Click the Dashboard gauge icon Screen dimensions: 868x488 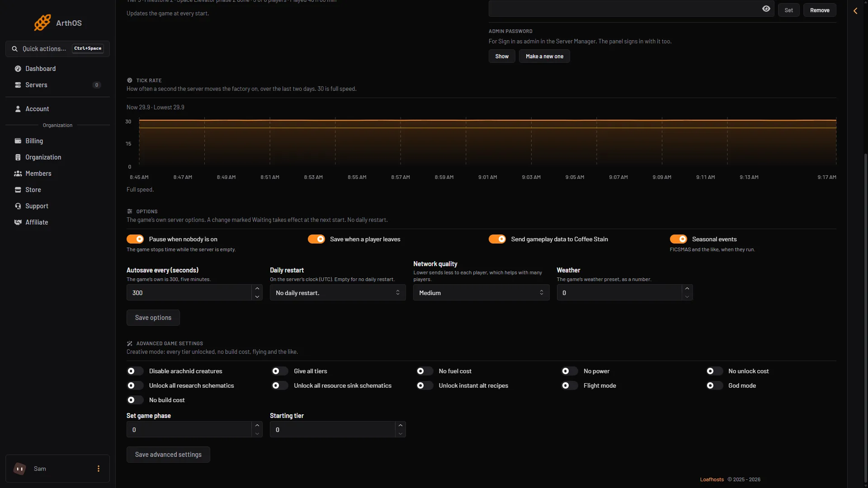coord(18,69)
